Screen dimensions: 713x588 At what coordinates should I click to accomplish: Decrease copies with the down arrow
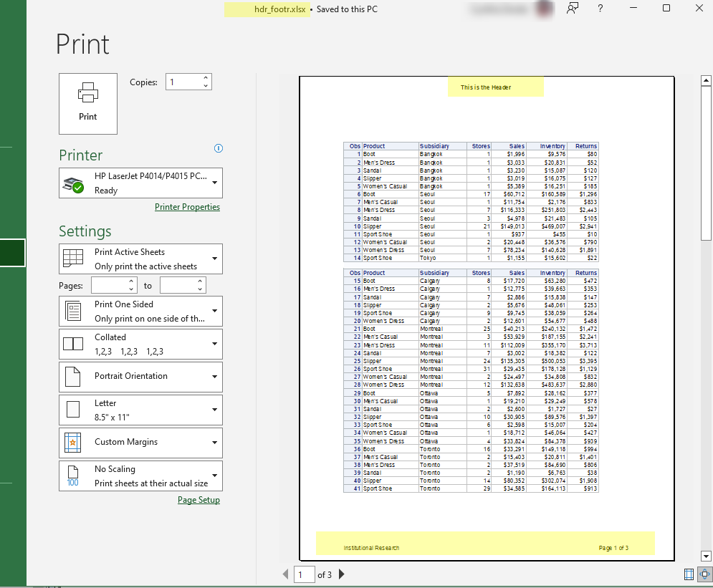[206, 86]
